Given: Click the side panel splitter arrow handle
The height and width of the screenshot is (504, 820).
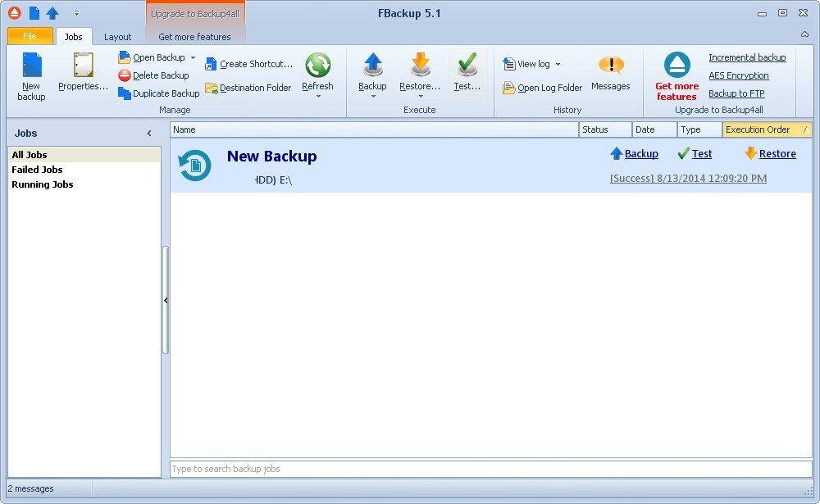Looking at the screenshot, I should [x=166, y=300].
